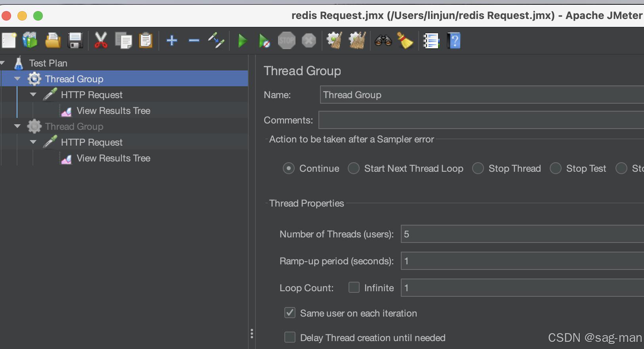
Task: Click the New test plan icon
Action: pyautogui.click(x=9, y=40)
